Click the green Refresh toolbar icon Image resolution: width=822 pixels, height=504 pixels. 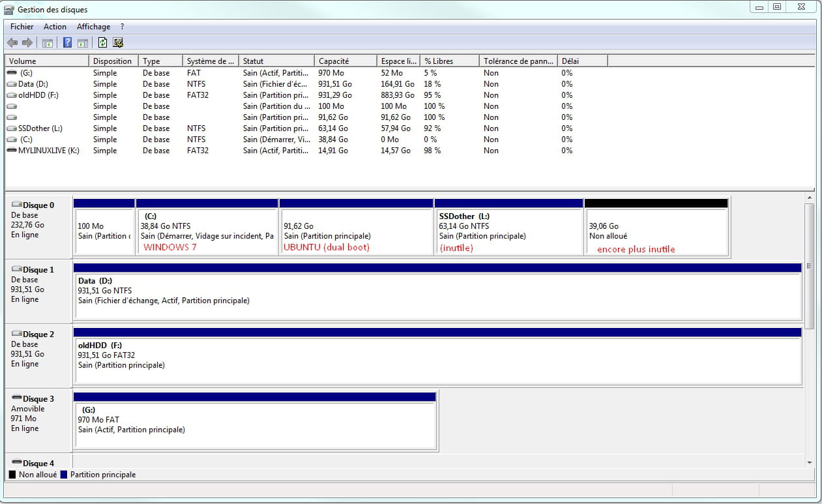pyautogui.click(x=102, y=43)
